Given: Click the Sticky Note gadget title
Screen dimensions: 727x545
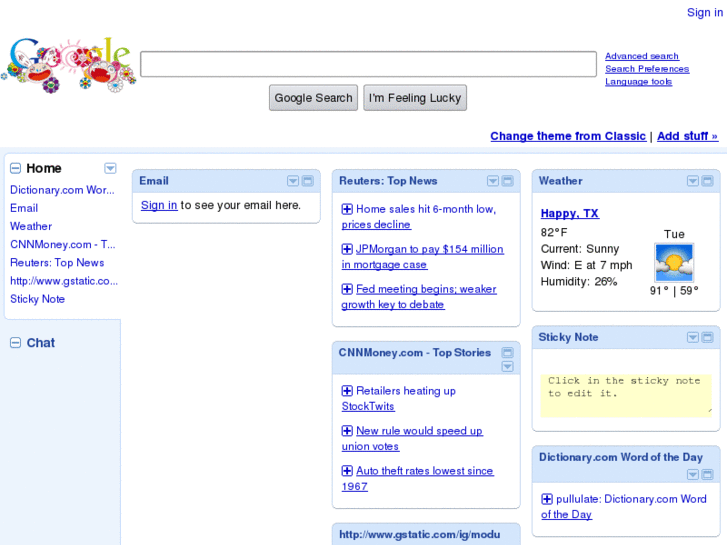Looking at the screenshot, I should [x=568, y=337].
